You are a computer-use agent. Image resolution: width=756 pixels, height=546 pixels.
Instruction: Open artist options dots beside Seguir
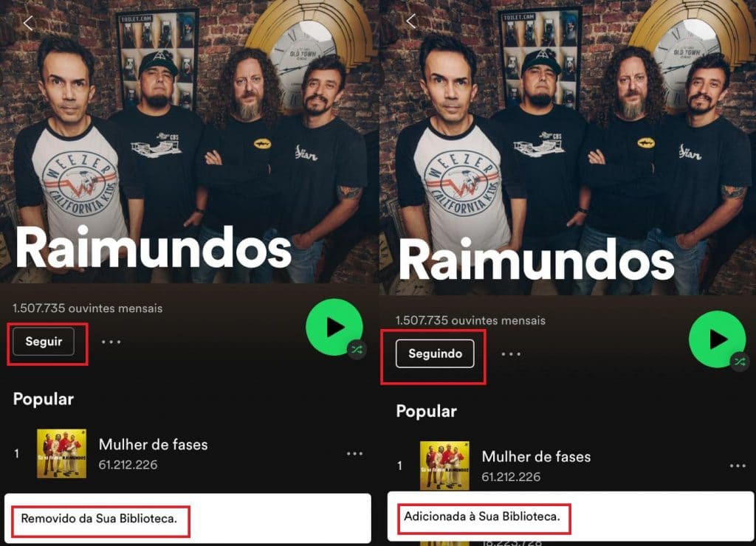111,342
